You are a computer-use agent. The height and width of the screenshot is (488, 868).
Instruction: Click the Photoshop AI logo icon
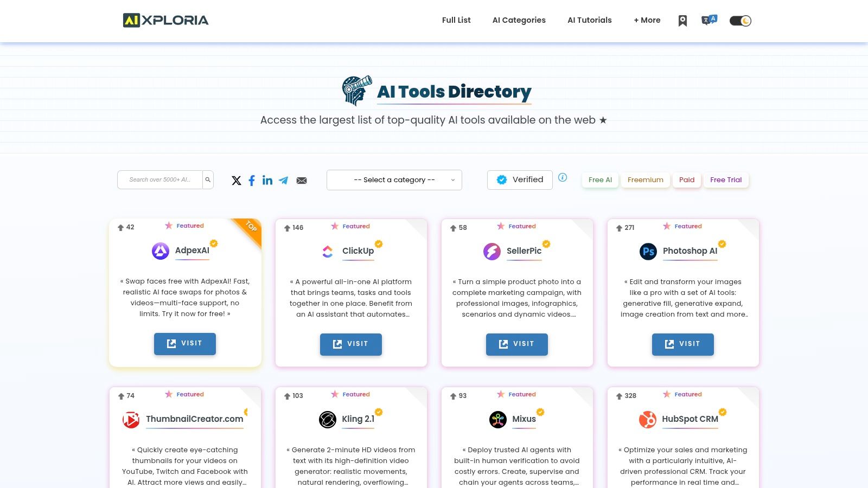pyautogui.click(x=648, y=252)
